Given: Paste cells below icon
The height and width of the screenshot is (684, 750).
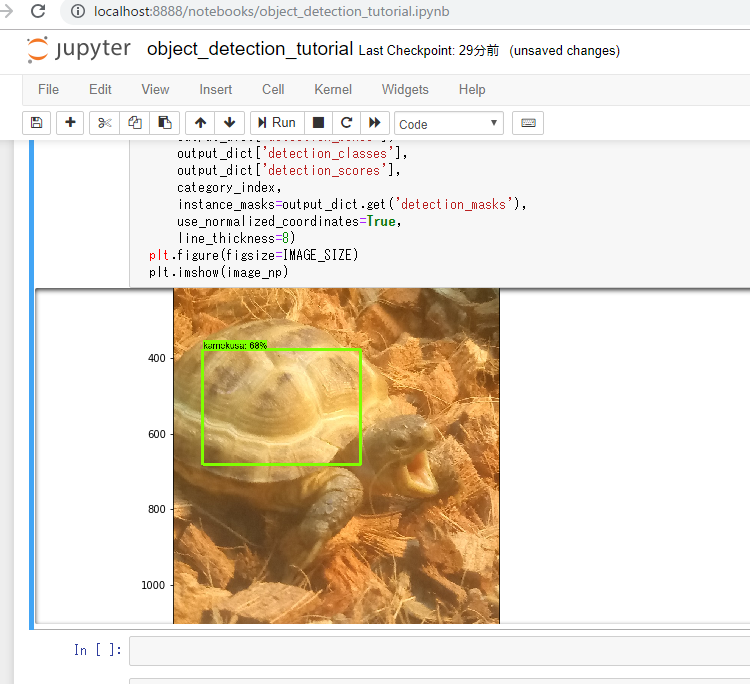Looking at the screenshot, I should 165,123.
